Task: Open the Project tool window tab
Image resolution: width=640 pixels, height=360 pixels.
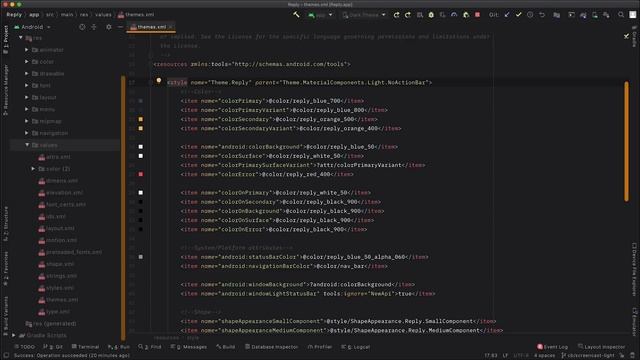Action: coord(5,40)
